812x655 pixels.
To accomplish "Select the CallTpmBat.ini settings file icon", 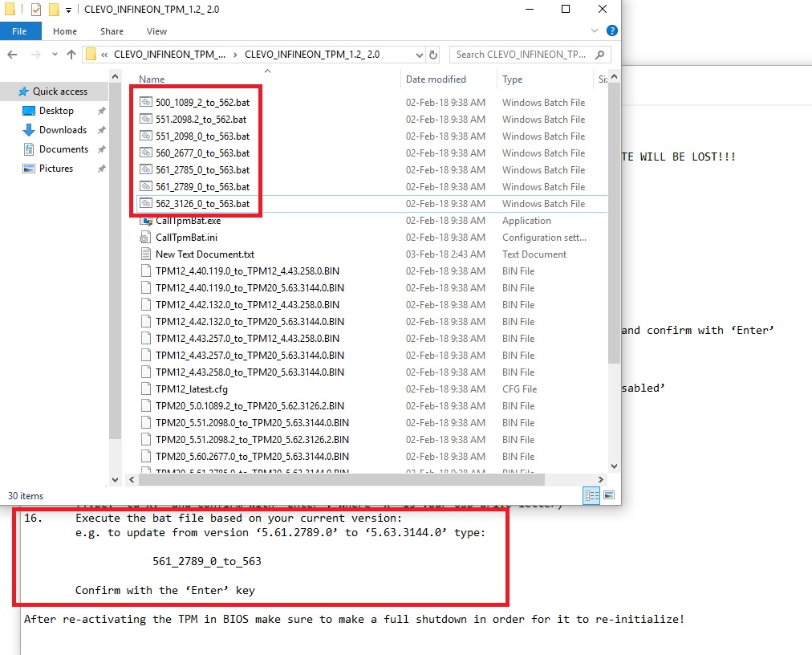I will pyautogui.click(x=145, y=238).
